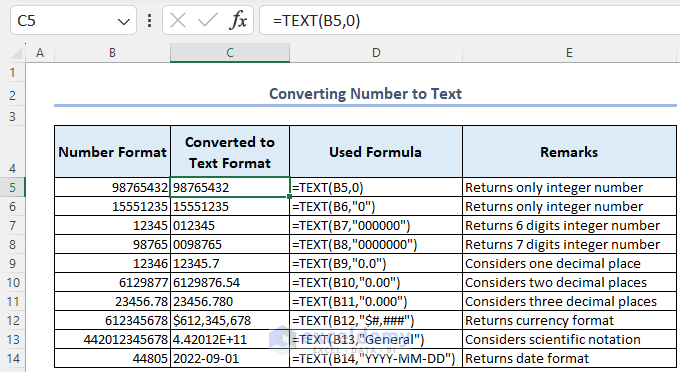Confirm the entry with the checkmark icon
This screenshot has width=680, height=372.
pyautogui.click(x=207, y=20)
